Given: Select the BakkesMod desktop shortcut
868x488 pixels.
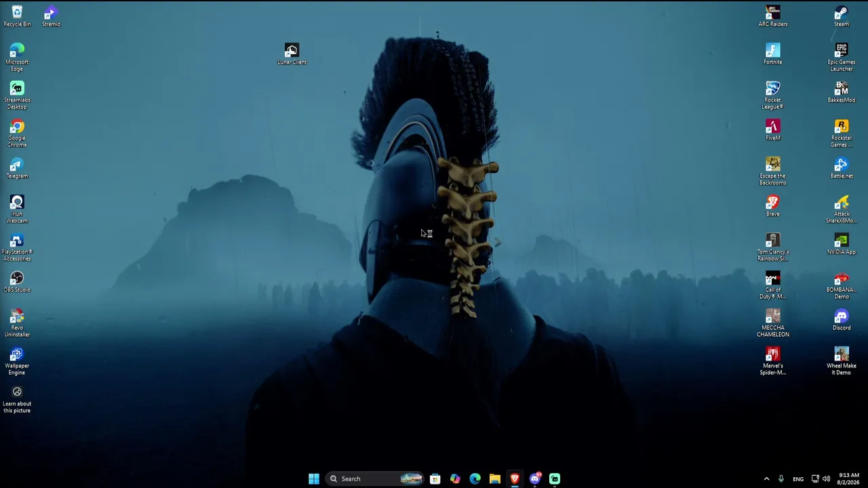Looking at the screenshot, I should click(x=842, y=92).
